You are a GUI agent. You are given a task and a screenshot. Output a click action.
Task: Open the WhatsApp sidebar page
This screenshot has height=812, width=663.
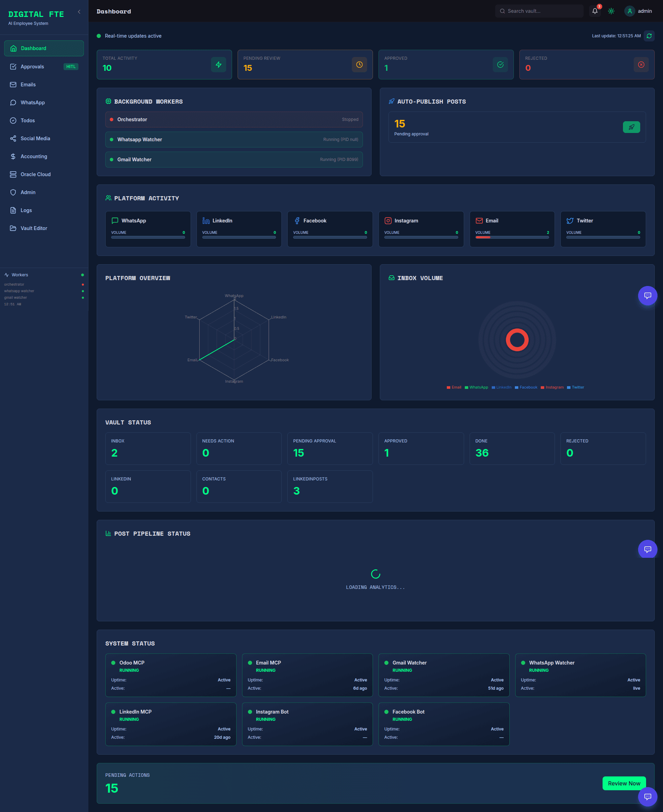44,102
